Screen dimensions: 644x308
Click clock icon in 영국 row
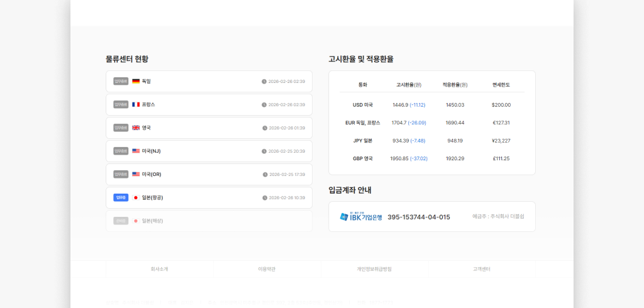pyautogui.click(x=265, y=128)
